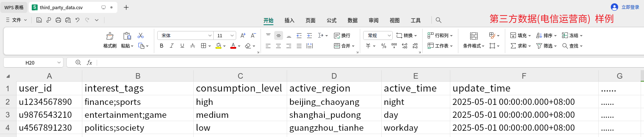The image size is (644, 137).
Task: Click the 求和 (Sum) button
Action: point(520,46)
